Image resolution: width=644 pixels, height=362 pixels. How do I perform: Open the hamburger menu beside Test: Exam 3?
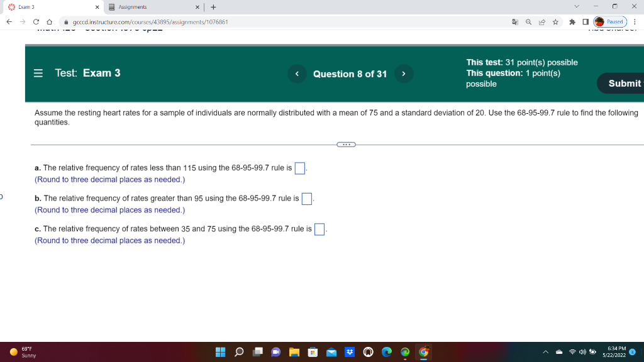[38, 73]
